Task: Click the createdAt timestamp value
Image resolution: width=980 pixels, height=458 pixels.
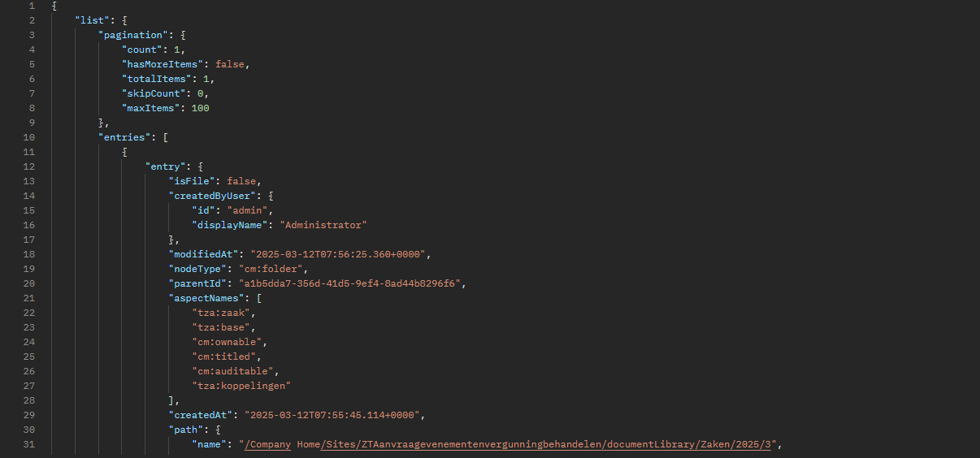Action: point(333,415)
